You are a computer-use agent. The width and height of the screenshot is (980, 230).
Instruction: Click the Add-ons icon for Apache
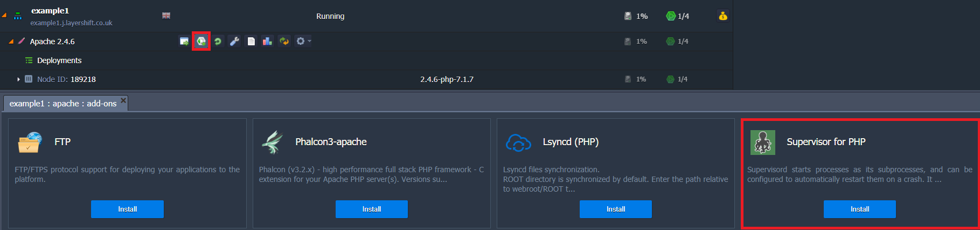[x=201, y=41]
